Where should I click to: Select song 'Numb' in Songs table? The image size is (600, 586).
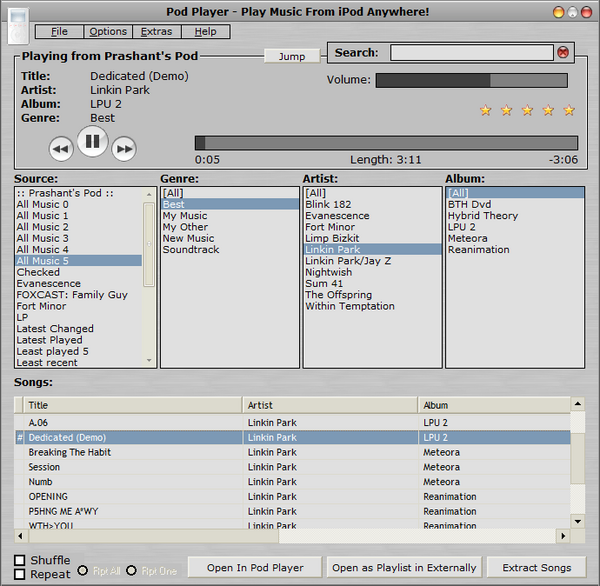click(293, 482)
